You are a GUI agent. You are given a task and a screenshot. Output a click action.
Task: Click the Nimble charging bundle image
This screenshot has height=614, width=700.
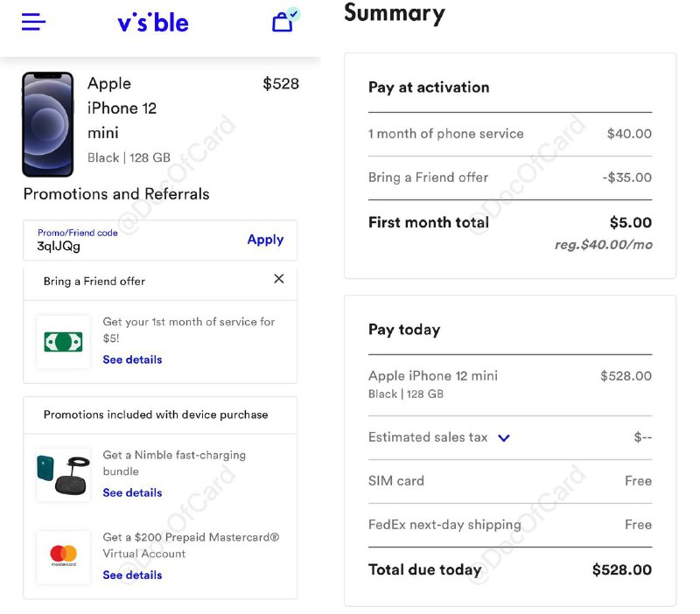(x=63, y=475)
